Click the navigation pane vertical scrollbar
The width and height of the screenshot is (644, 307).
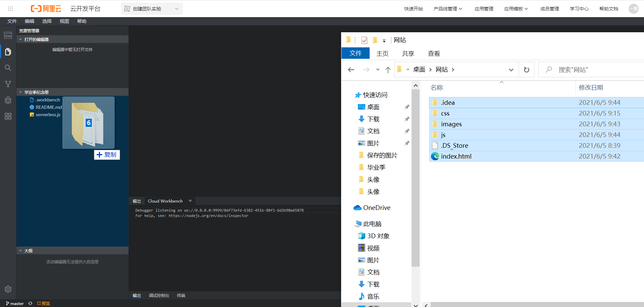click(x=416, y=178)
